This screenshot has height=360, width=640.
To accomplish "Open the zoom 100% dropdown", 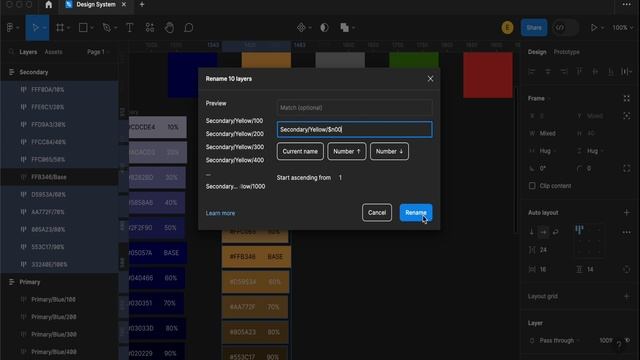I will (622, 27).
